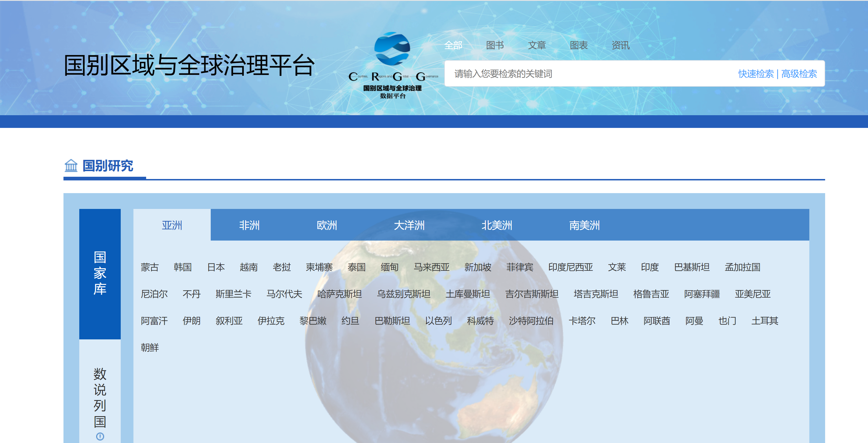Open the 黎巴嫩 country link
Image resolution: width=868 pixels, height=443 pixels.
tap(313, 321)
